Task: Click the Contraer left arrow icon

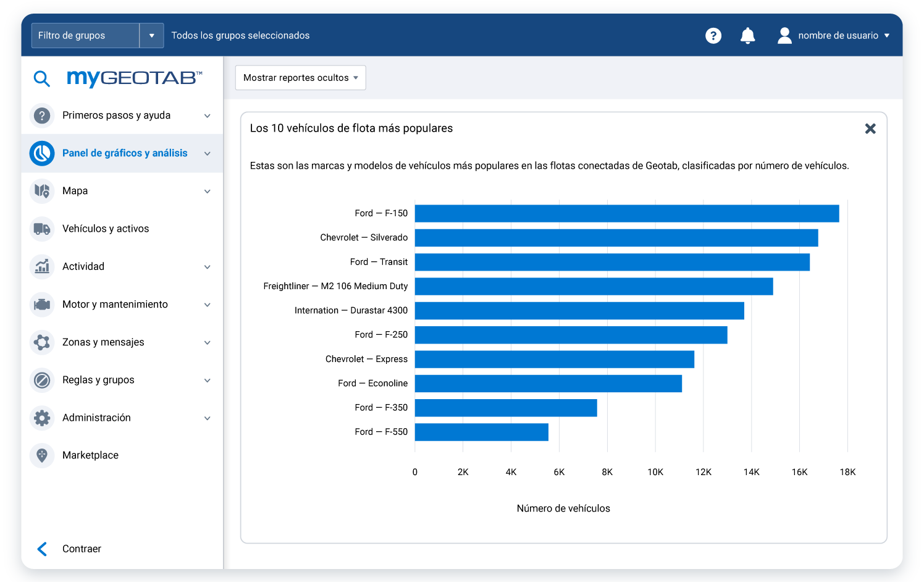Action: [x=42, y=549]
